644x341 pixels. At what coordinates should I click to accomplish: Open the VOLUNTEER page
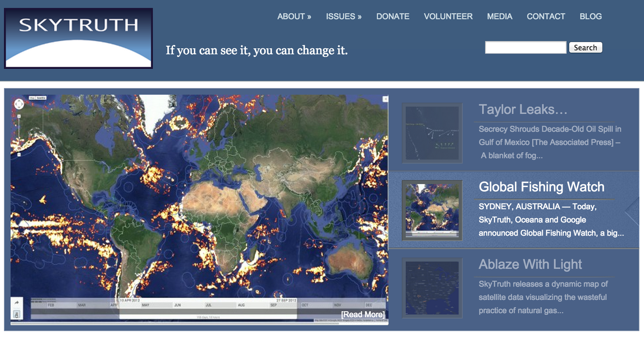tap(448, 17)
